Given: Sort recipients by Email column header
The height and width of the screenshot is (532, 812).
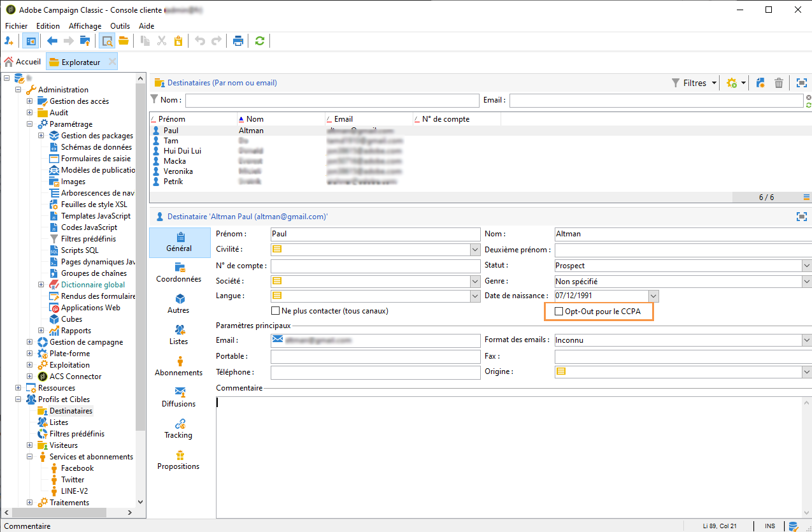Looking at the screenshot, I should pyautogui.click(x=343, y=119).
